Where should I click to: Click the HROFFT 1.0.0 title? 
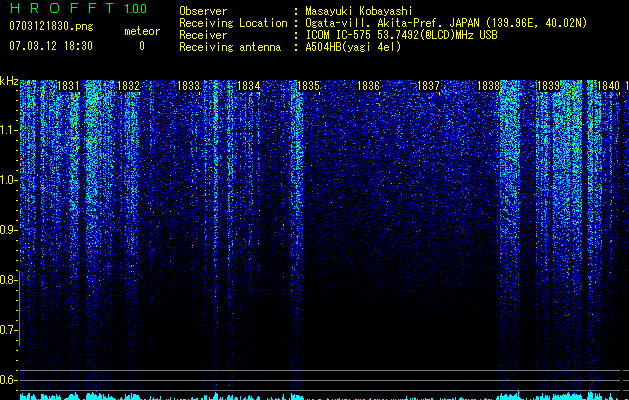pyautogui.click(x=78, y=8)
